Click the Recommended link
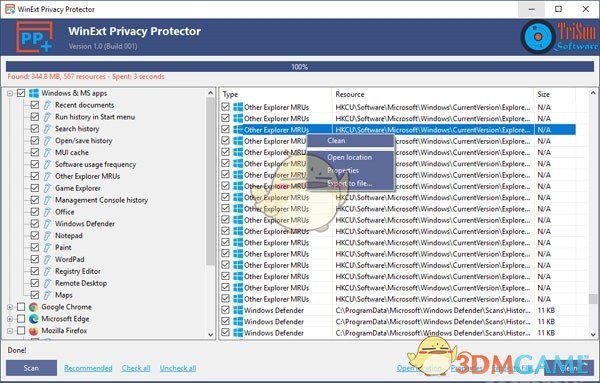600x383 pixels. (x=88, y=368)
